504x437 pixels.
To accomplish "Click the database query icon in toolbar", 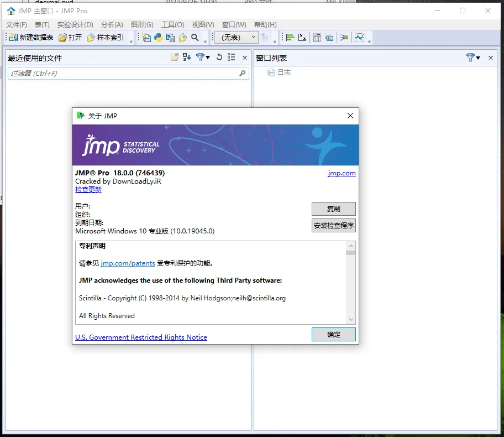I will (171, 38).
